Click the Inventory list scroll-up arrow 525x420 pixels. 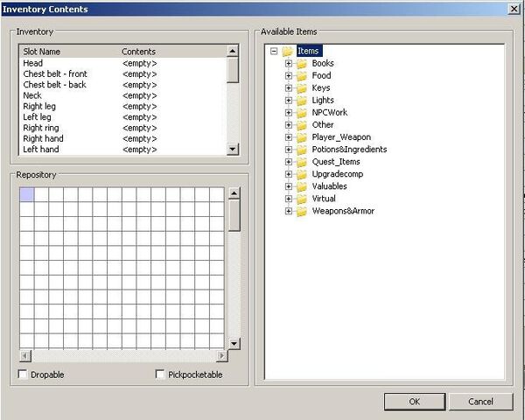[x=233, y=51]
